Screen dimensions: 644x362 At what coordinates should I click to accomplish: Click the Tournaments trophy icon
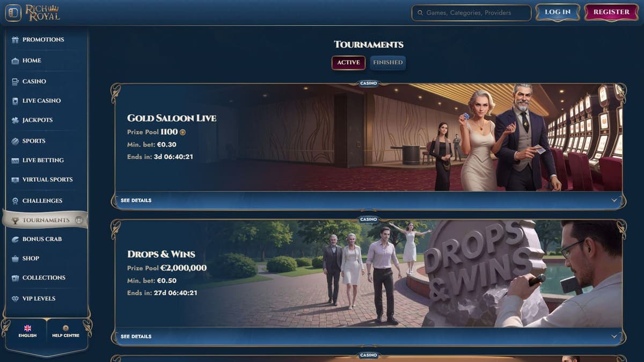[x=15, y=220]
